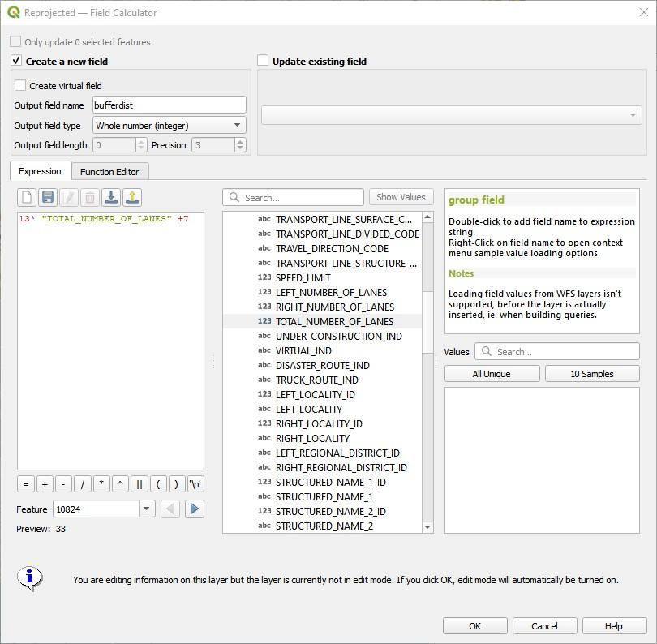Viewport: 657px width, 644px height.
Task: Go to the previous feature preview
Action: (x=170, y=509)
